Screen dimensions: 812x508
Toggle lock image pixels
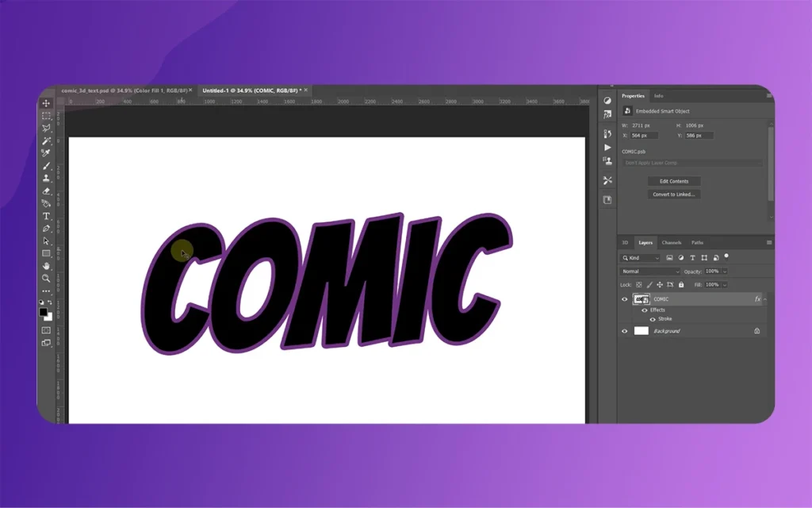point(649,285)
